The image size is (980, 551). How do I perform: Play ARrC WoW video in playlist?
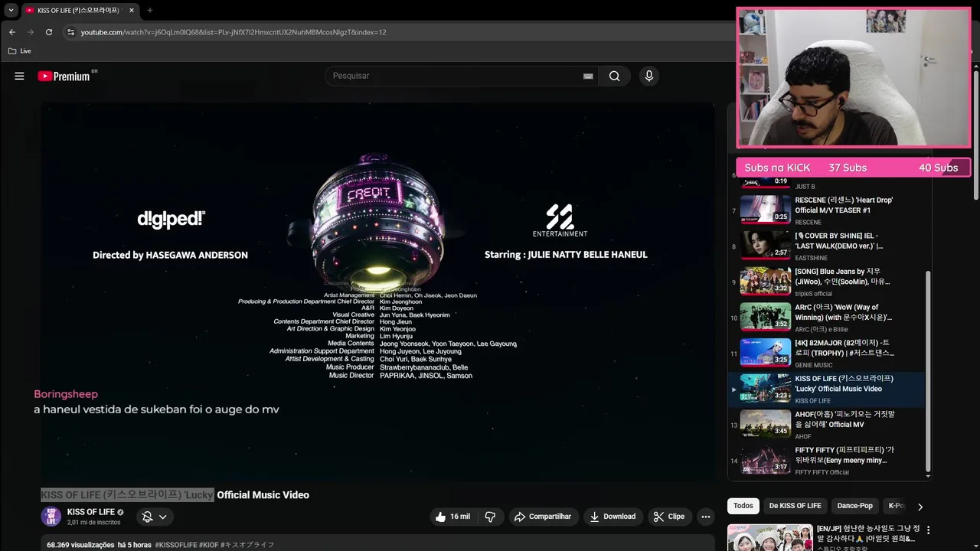click(x=827, y=318)
